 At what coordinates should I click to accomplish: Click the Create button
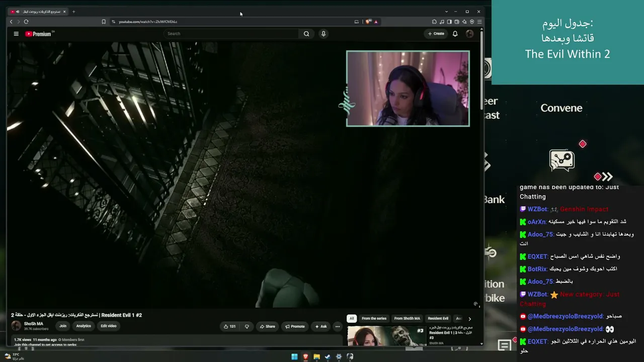pyautogui.click(x=436, y=34)
